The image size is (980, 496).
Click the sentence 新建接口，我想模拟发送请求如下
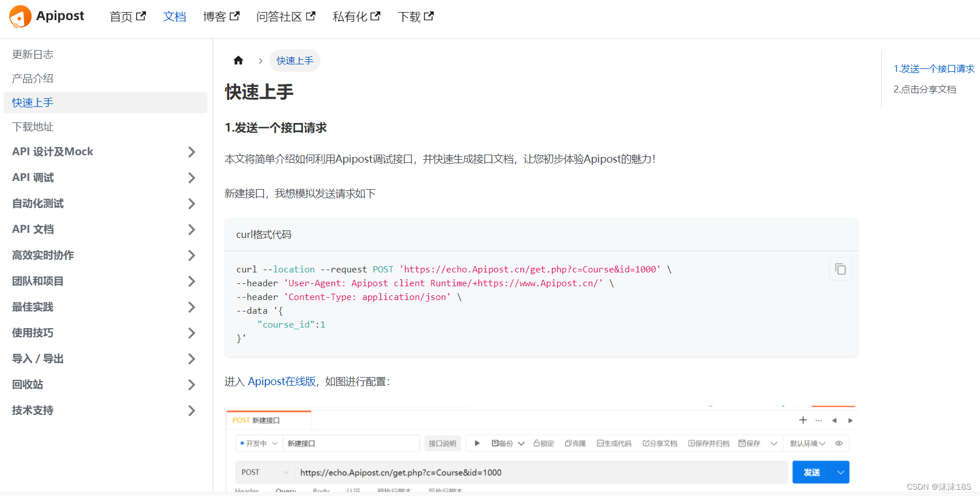click(300, 194)
